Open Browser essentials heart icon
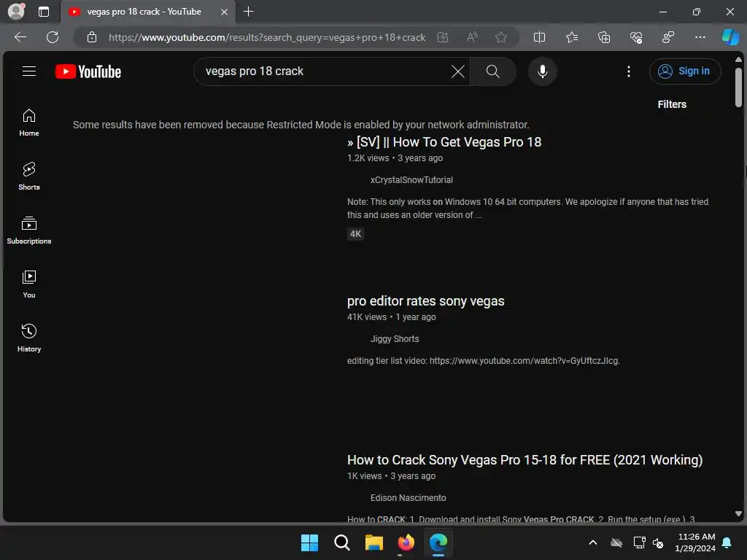747x560 pixels. 636,37
